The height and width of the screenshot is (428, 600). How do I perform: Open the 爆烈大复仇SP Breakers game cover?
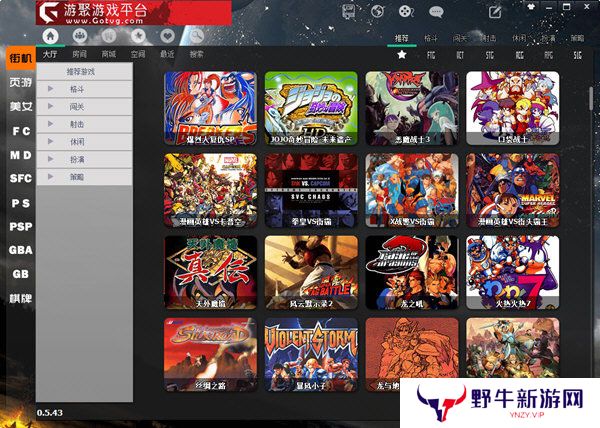click(210, 108)
